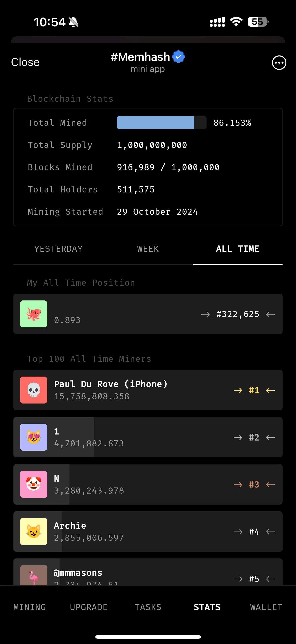Switch to the WEEK tab
296x644 pixels.
point(148,249)
